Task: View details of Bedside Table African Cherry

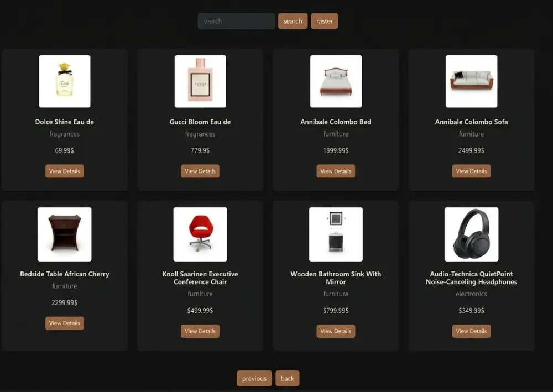Action: point(65,323)
